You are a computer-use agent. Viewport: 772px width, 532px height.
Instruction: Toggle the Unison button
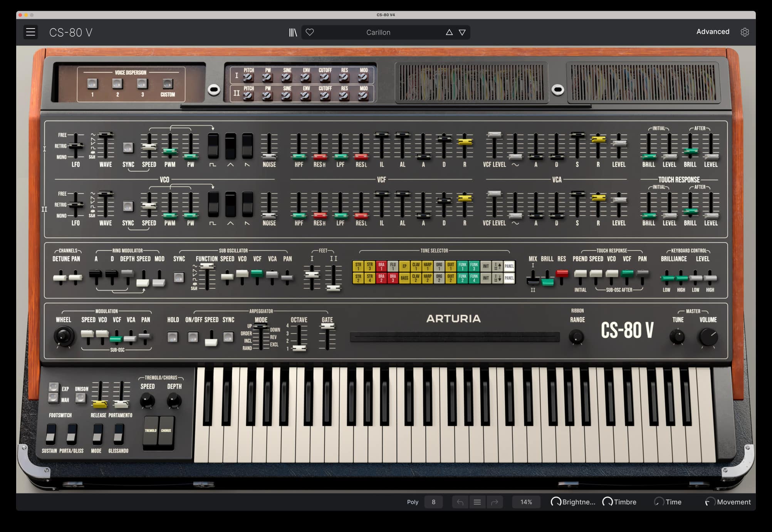click(x=81, y=398)
